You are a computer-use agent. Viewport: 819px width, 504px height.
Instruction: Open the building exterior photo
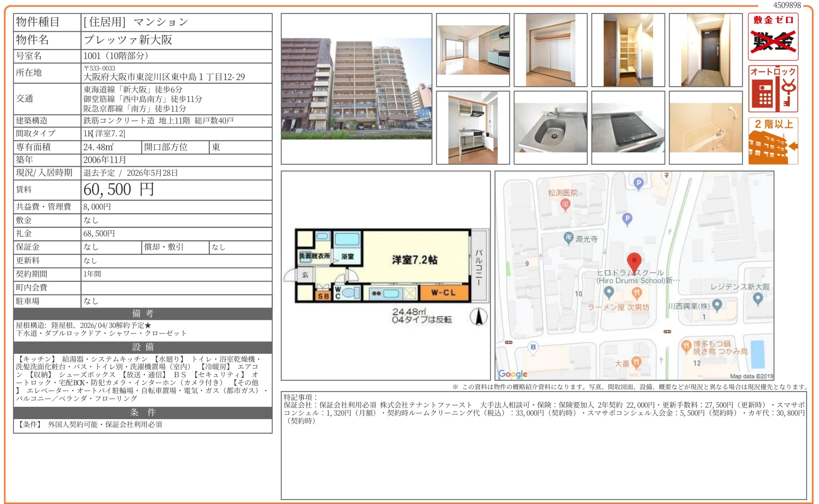pos(356,88)
